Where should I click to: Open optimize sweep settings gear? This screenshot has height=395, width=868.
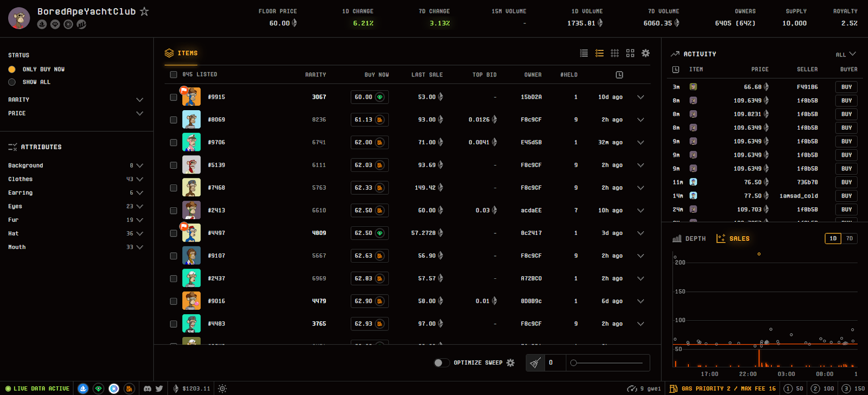pos(510,362)
